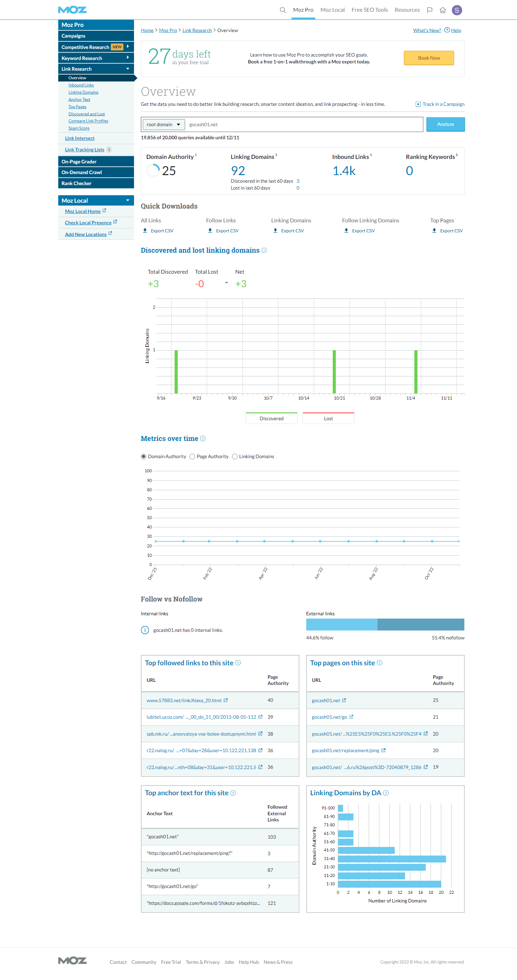Open Compare Link Profiles sidebar link

point(88,121)
